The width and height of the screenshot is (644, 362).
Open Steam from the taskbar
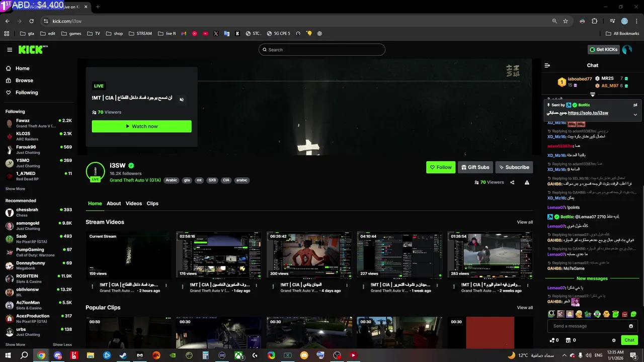click(x=123, y=355)
